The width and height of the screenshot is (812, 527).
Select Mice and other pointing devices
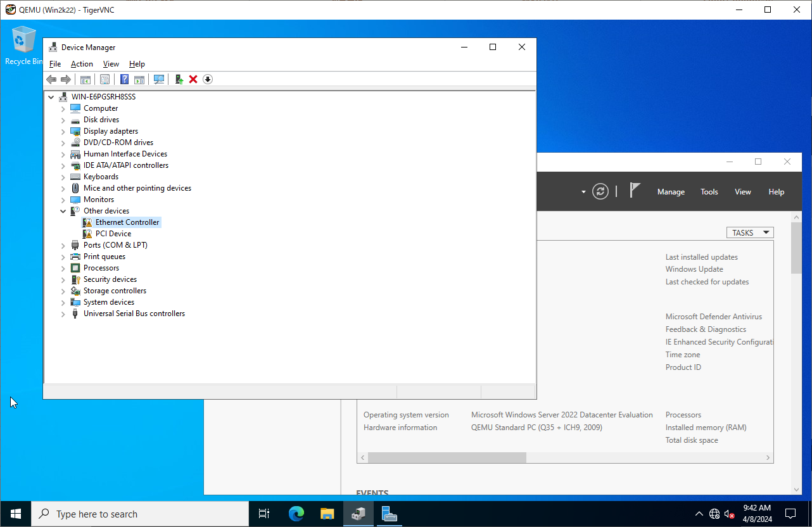click(137, 188)
